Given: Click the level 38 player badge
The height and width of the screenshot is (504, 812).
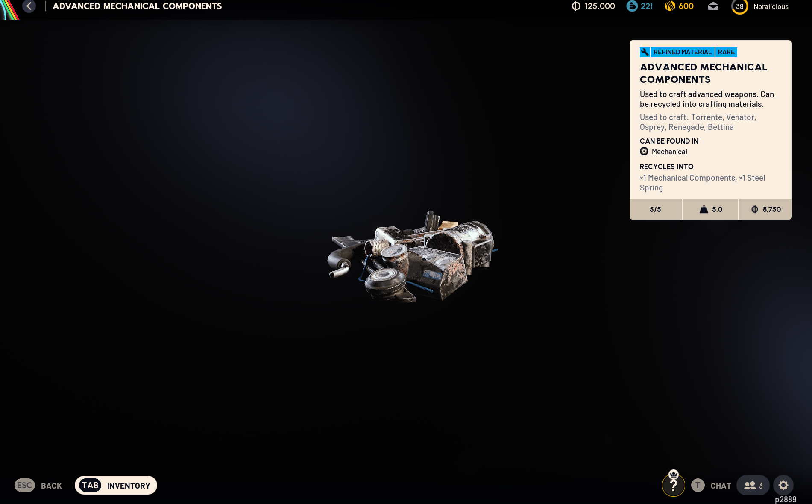Looking at the screenshot, I should pyautogui.click(x=739, y=6).
